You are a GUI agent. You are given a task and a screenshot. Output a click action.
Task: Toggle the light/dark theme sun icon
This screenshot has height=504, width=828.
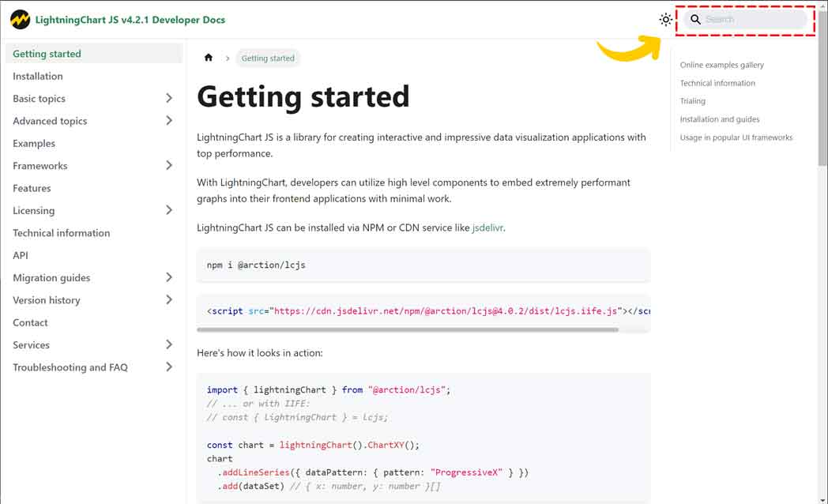click(666, 20)
